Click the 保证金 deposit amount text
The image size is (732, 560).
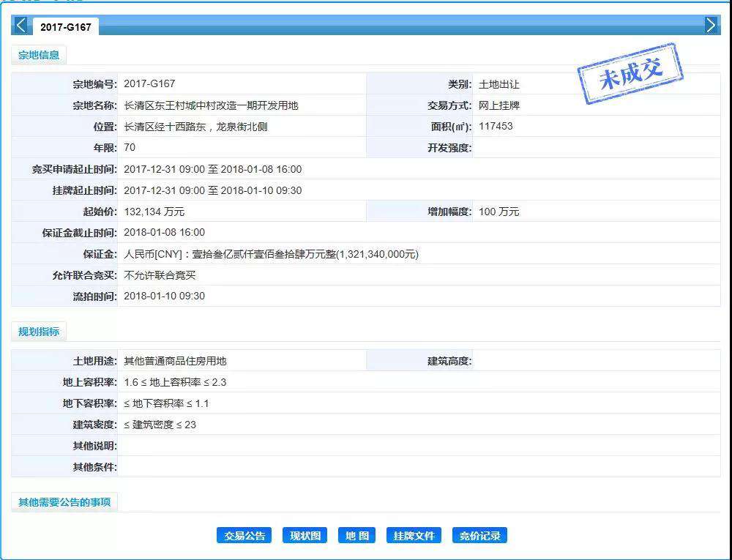[x=271, y=254]
